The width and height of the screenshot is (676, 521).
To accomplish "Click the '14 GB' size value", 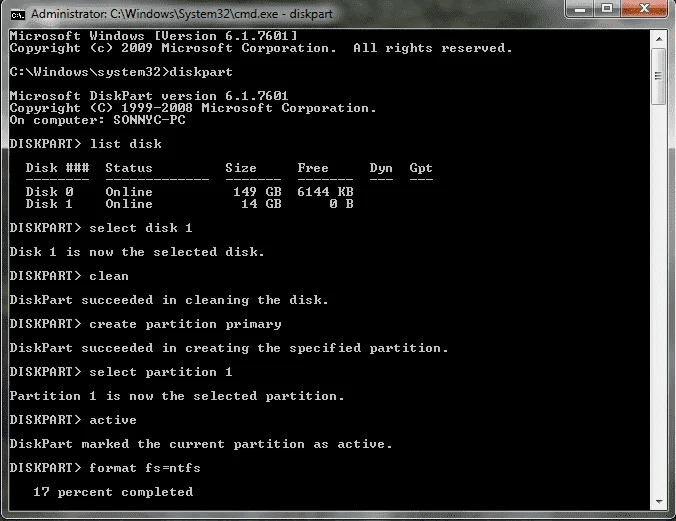I will click(x=261, y=204).
